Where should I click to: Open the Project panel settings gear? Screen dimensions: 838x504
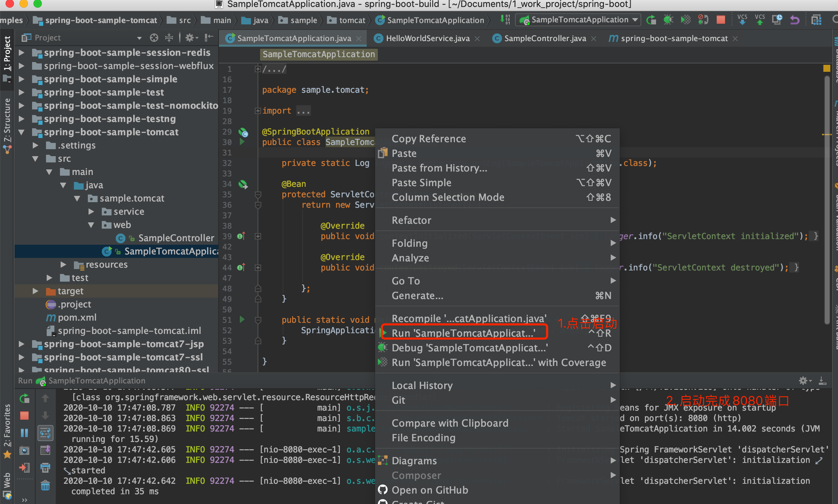191,38
